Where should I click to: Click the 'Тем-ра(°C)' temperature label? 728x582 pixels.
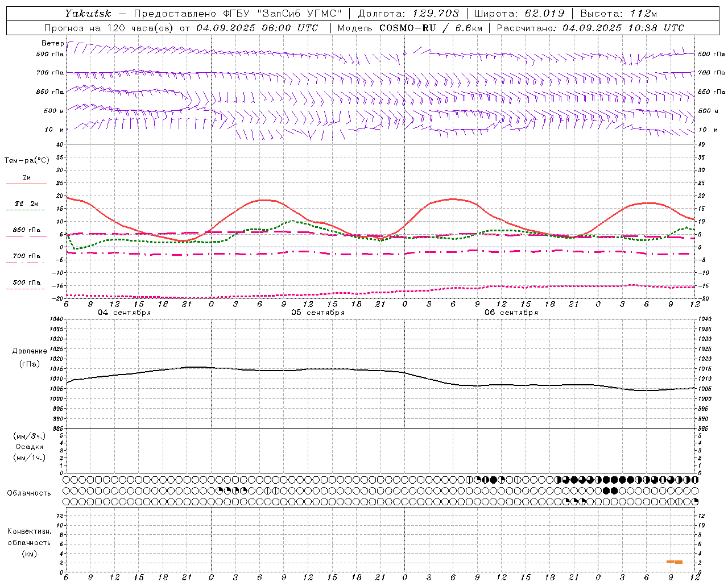(x=27, y=161)
